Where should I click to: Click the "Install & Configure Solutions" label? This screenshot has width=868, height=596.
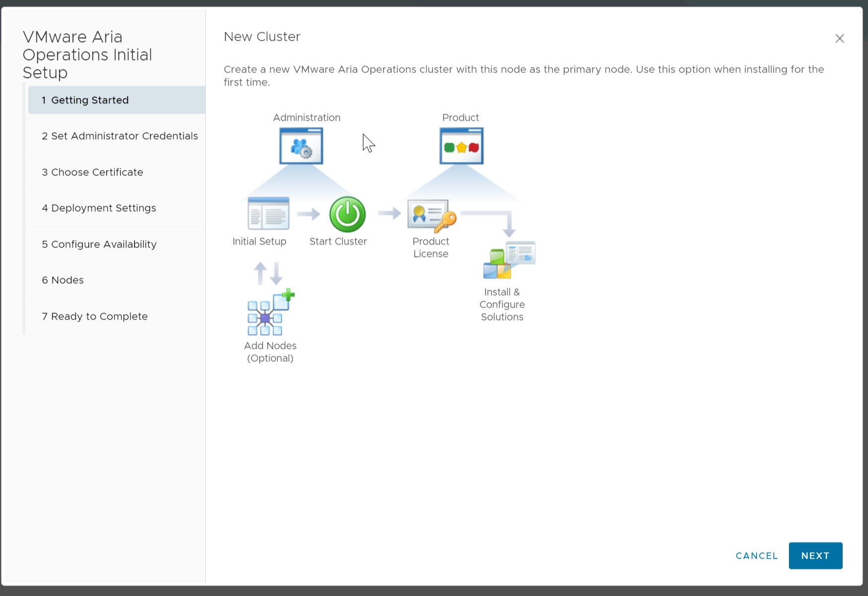[502, 304]
